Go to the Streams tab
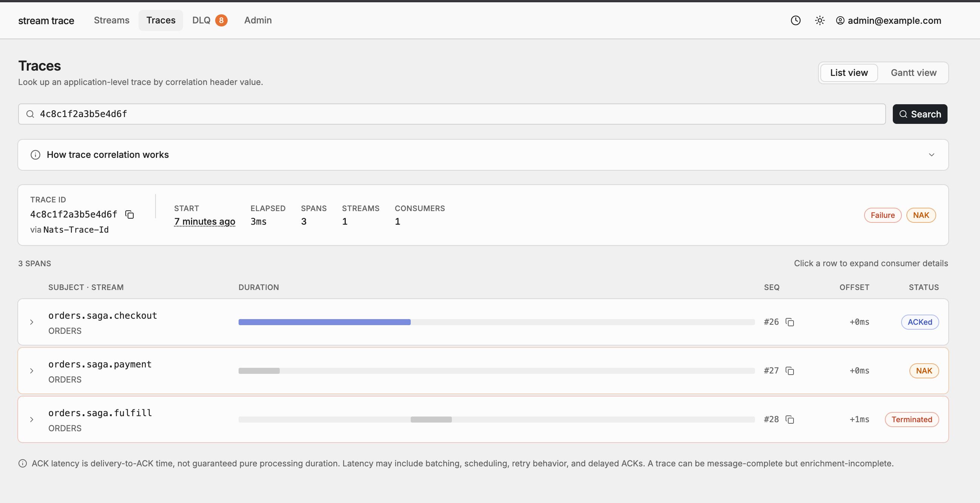The image size is (980, 503). [x=111, y=20]
